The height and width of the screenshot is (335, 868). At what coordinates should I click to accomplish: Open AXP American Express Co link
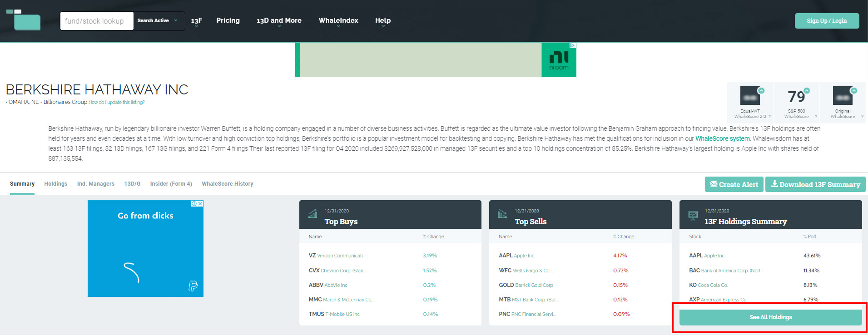pos(718,300)
